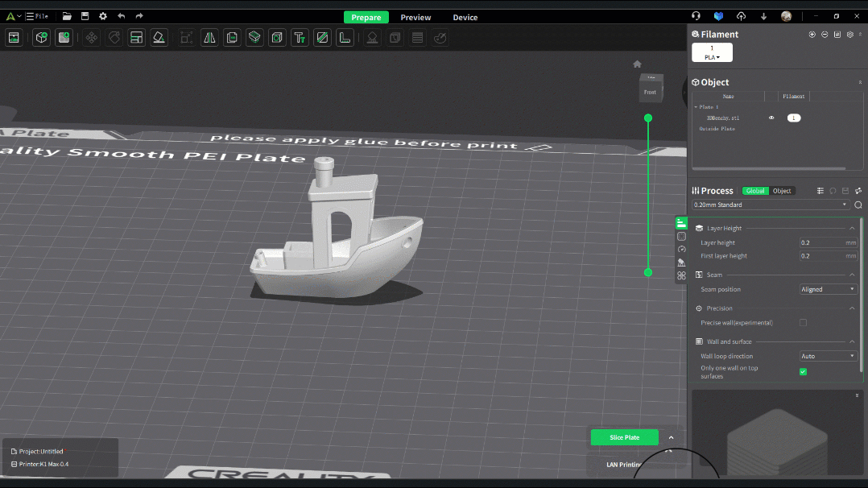The image size is (868, 488).
Task: Open the Speed category in the process sidebar
Action: click(681, 250)
